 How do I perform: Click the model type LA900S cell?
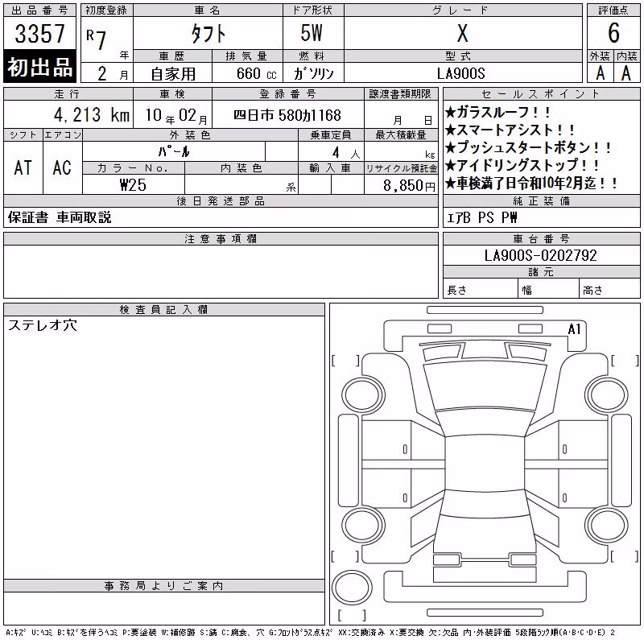pos(461,73)
